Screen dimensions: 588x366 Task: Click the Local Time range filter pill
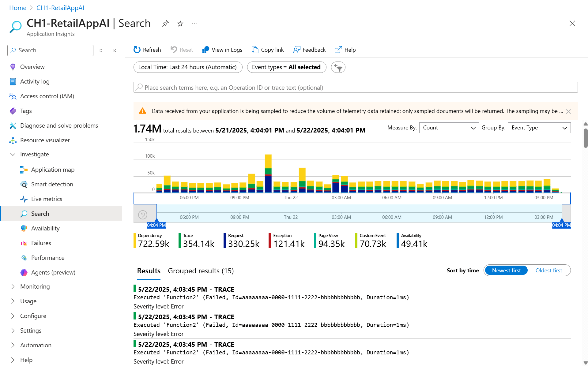coord(188,67)
